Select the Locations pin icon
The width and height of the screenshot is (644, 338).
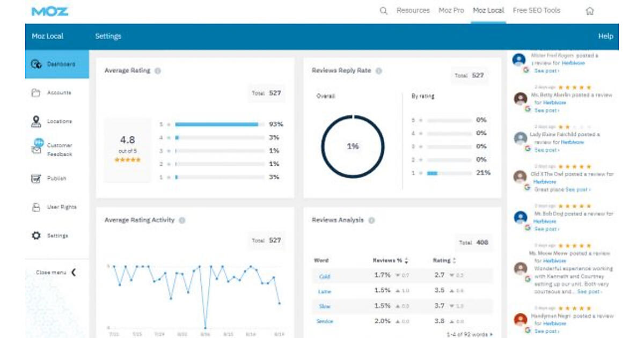(x=36, y=122)
